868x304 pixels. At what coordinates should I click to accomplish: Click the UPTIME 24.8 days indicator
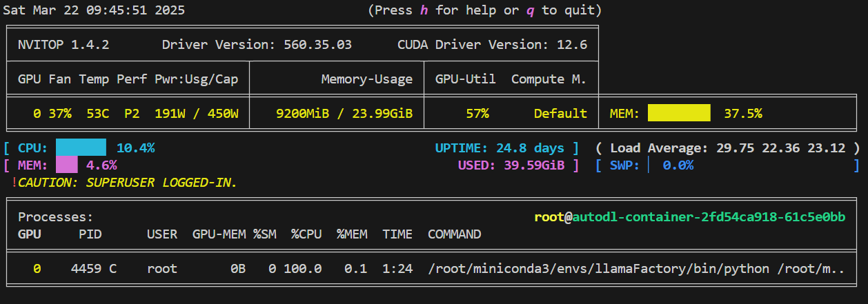[507, 148]
